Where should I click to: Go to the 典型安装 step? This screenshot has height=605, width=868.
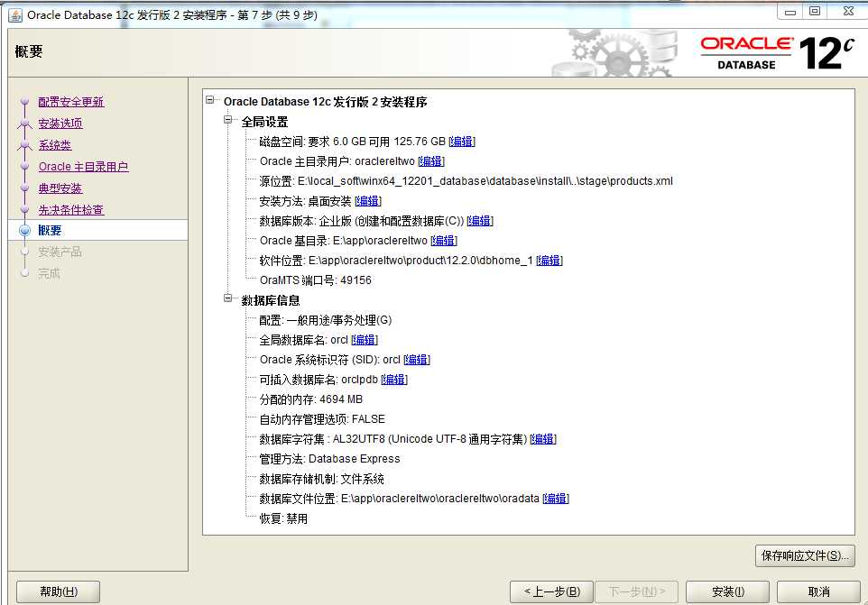pos(60,188)
